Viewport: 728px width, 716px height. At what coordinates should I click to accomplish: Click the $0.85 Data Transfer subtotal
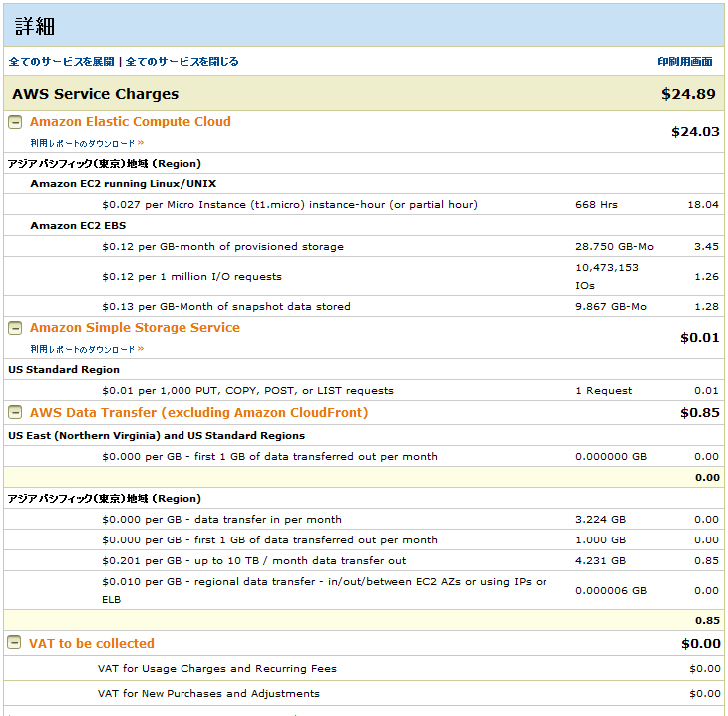click(700, 412)
